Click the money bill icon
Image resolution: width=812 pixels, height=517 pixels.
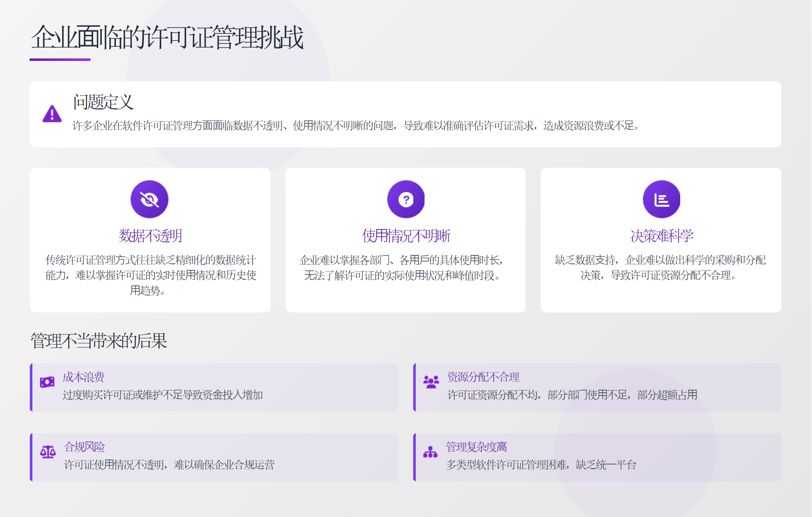point(47,382)
